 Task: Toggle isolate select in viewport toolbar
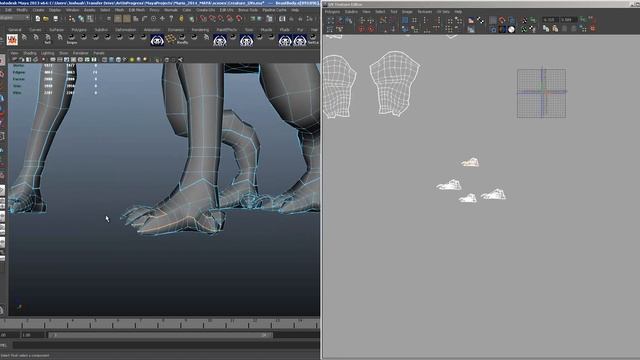[157, 59]
